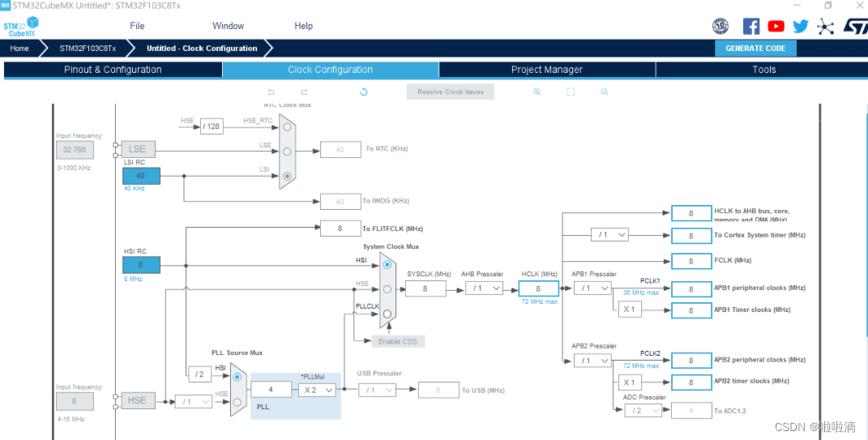Open the APB1 Prescaler dropdown
The width and height of the screenshot is (868, 440).
(592, 288)
